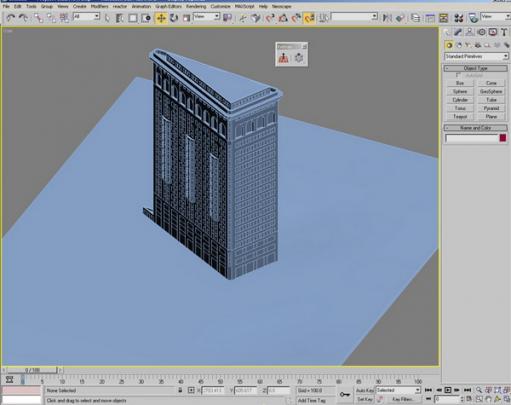This screenshot has height=405, width=511.
Task: Click the Key Filters button
Action: 403,399
